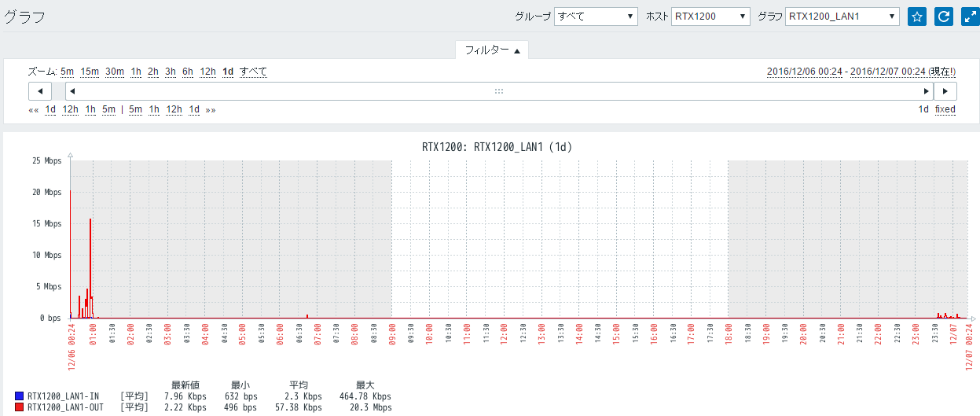Add graph to favorites with star icon

pos(917,17)
